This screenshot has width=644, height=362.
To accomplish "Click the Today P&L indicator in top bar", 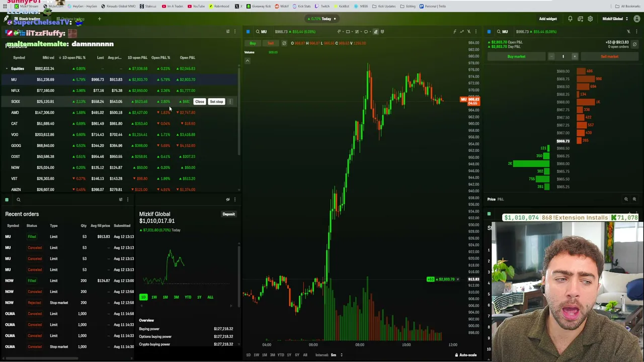I will [321, 19].
